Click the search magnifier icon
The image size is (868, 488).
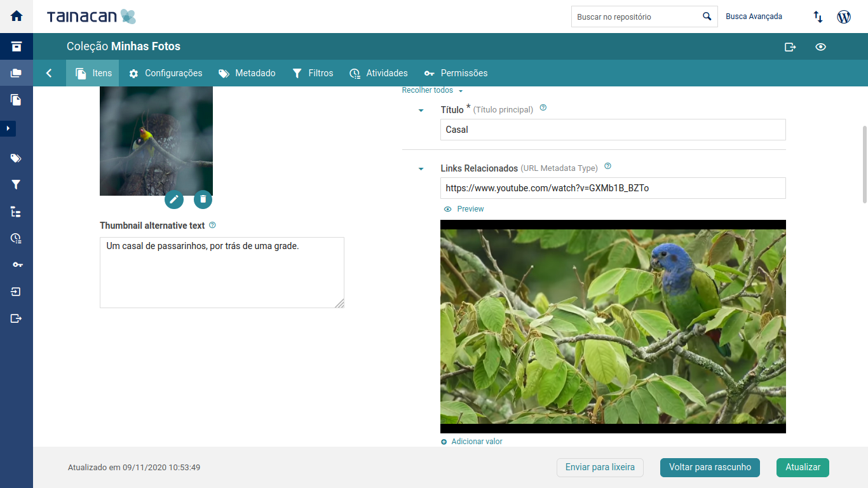(707, 17)
